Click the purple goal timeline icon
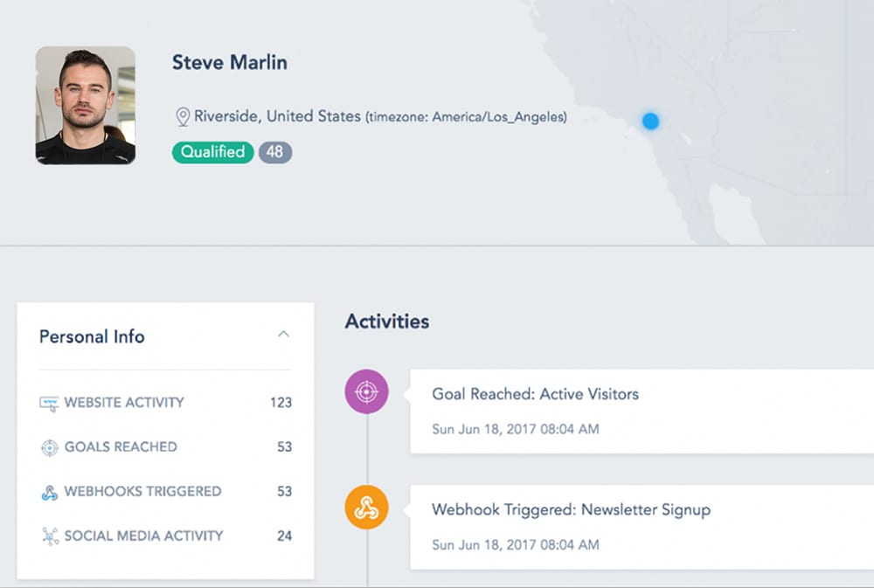 pos(366,392)
